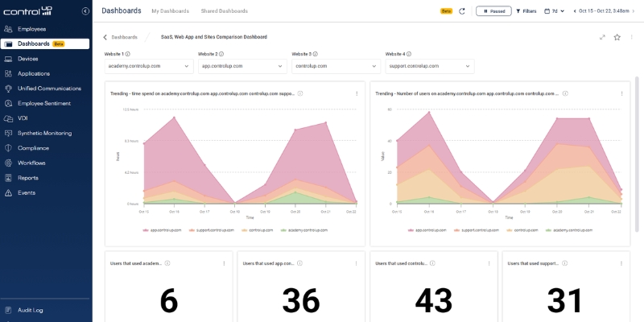Collapse the left sidebar with the arrow icon
The height and width of the screenshot is (322, 644).
pyautogui.click(x=85, y=11)
